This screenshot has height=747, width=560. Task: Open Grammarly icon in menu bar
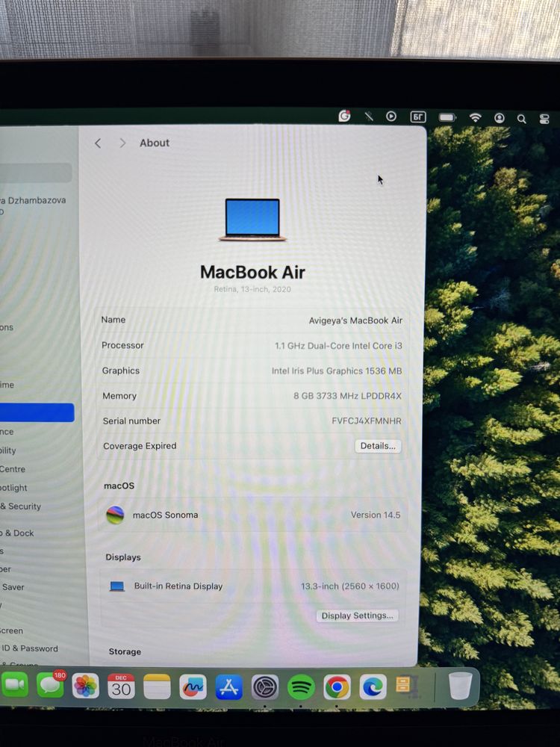(344, 116)
